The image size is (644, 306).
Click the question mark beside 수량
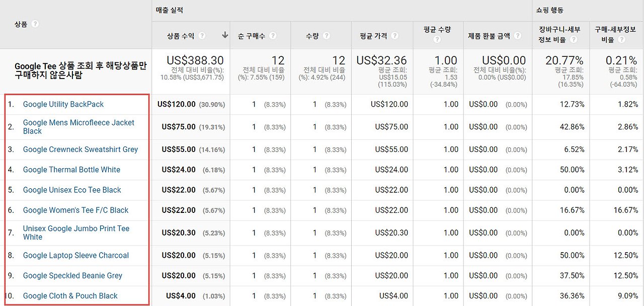(x=327, y=36)
